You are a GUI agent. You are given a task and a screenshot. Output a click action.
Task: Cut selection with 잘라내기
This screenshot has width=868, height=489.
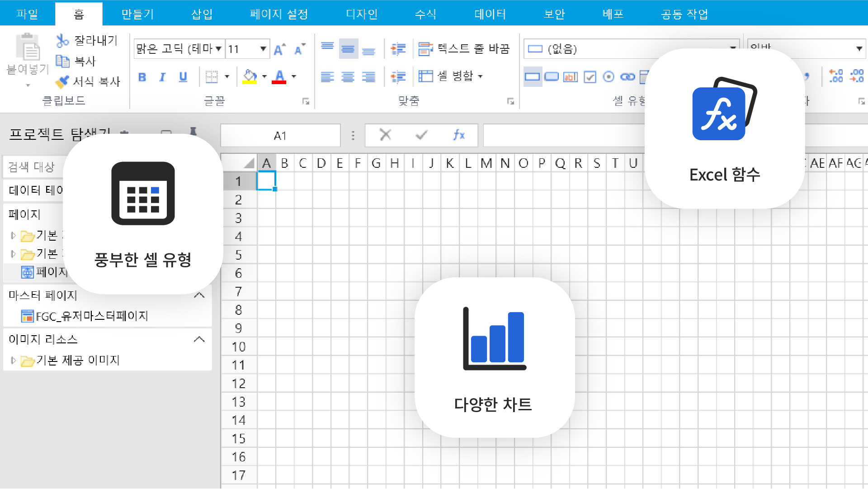click(x=86, y=40)
